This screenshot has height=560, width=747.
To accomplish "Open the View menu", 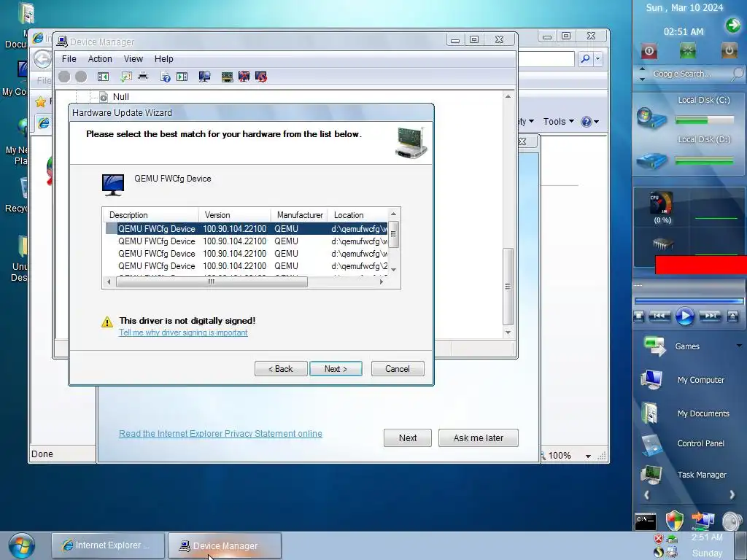I will point(133,59).
